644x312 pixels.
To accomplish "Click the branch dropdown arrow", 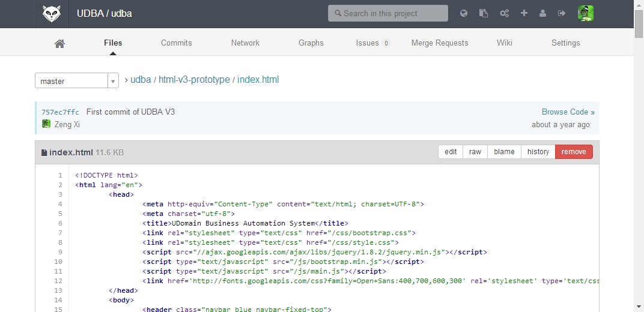I will 113,81.
